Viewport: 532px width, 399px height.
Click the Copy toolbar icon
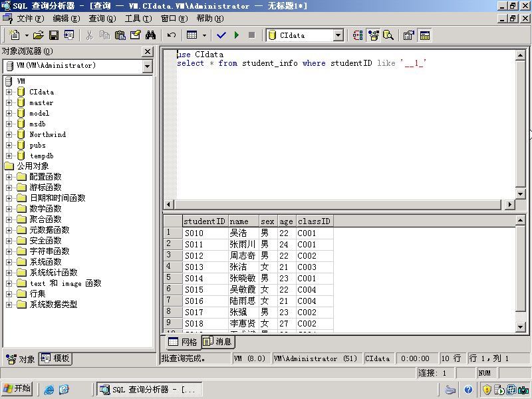click(x=104, y=35)
